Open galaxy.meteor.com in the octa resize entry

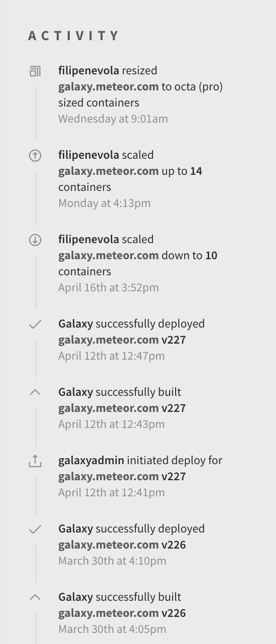click(108, 87)
